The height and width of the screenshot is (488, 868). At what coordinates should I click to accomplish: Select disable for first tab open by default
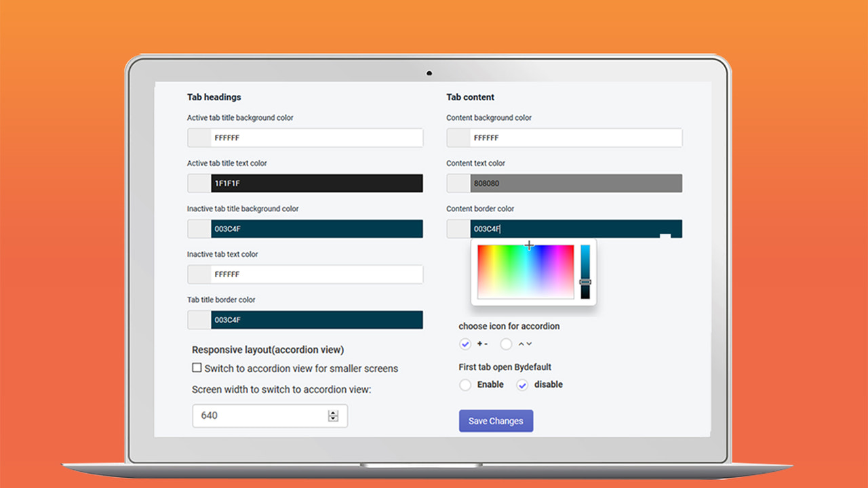pyautogui.click(x=522, y=385)
